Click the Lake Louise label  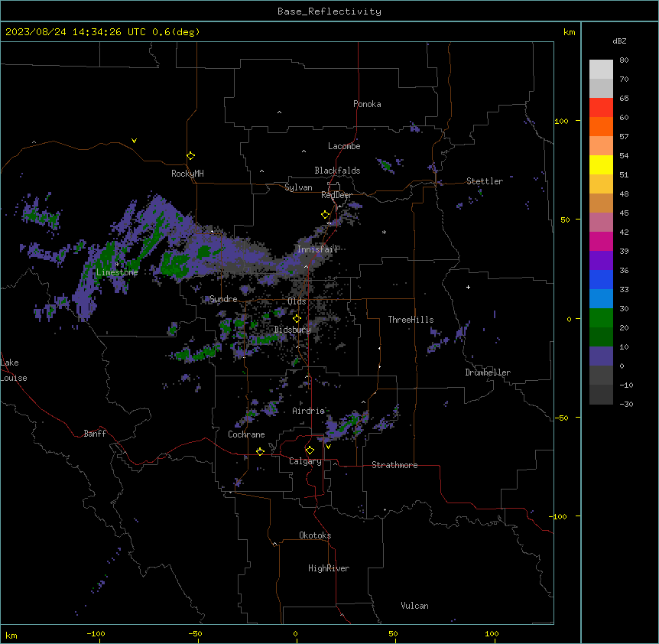(x=14, y=370)
